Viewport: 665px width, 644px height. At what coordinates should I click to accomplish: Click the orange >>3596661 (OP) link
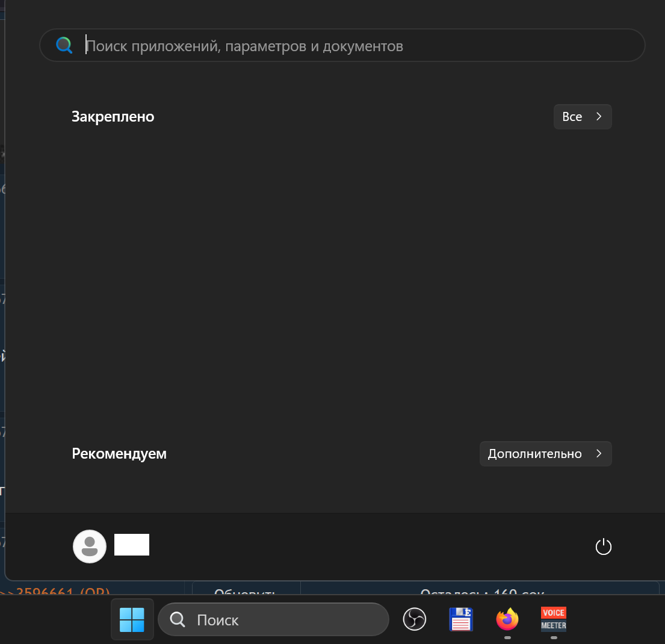55,591
